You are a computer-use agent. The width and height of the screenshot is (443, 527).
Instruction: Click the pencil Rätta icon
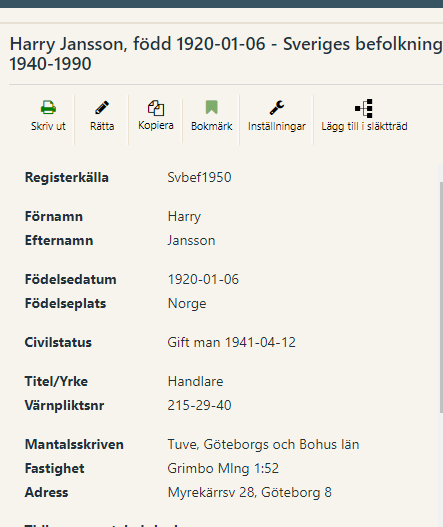pos(102,108)
